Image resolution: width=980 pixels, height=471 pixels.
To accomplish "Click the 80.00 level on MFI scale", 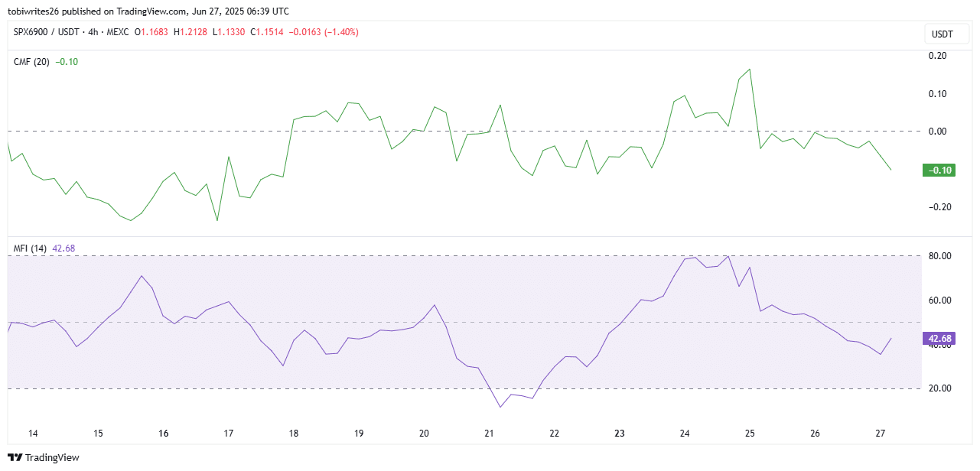I will click(x=939, y=256).
